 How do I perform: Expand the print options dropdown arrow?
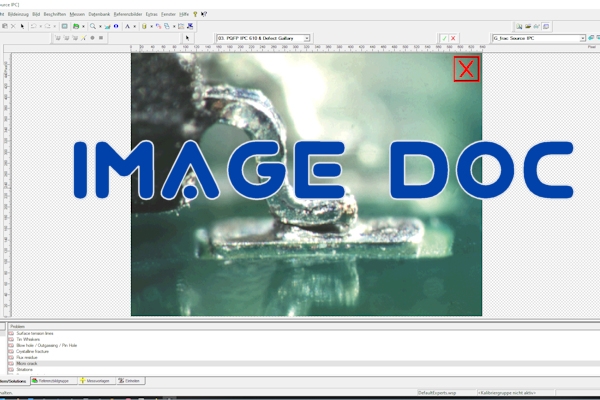(83, 26)
